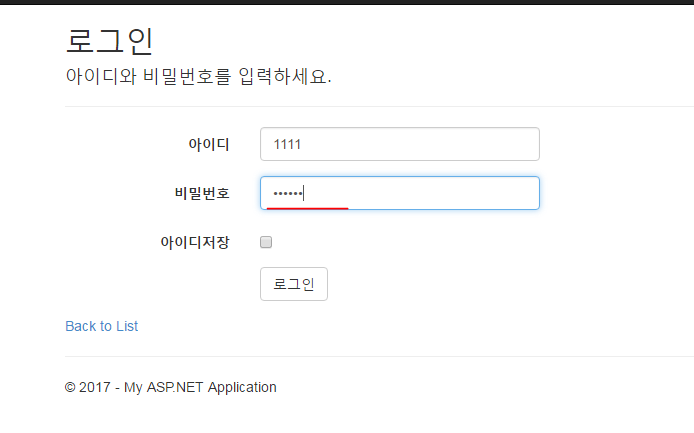This screenshot has height=433, width=694.
Task: Check the 아이디저장 checkbox
Action: (266, 242)
